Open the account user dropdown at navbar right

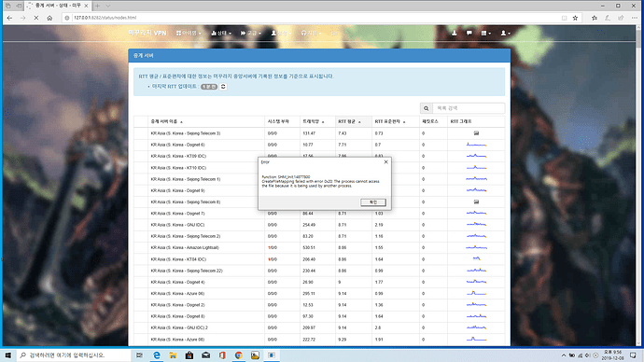505,33
